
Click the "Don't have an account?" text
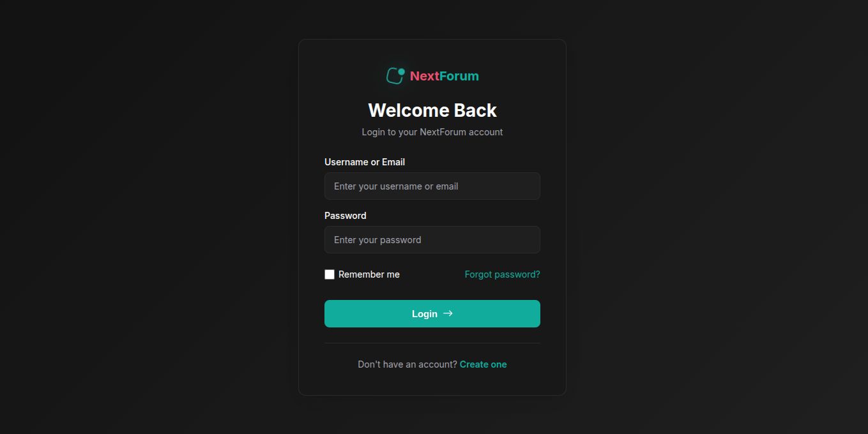pyautogui.click(x=407, y=364)
